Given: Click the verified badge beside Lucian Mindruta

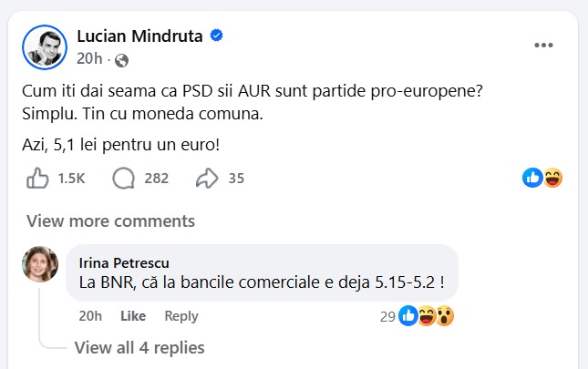Looking at the screenshot, I should 217,36.
